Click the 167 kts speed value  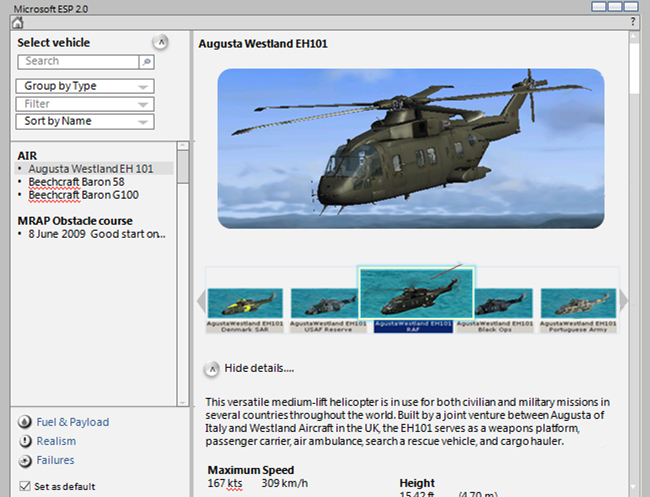(x=225, y=483)
